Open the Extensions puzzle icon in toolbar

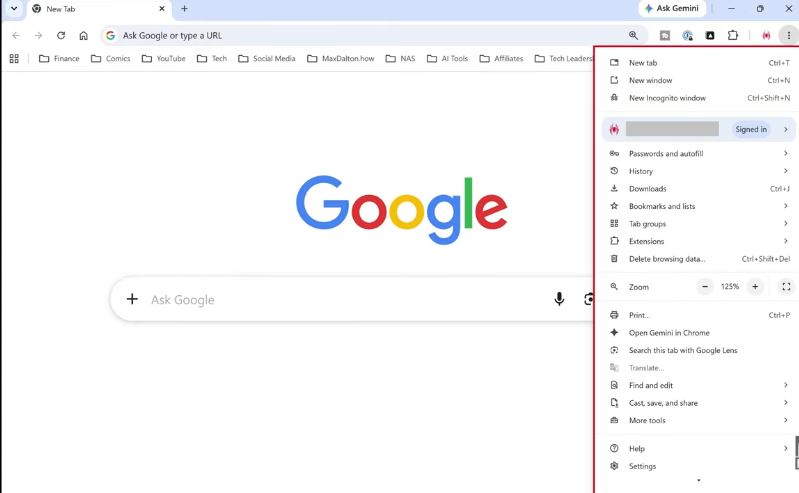click(733, 35)
